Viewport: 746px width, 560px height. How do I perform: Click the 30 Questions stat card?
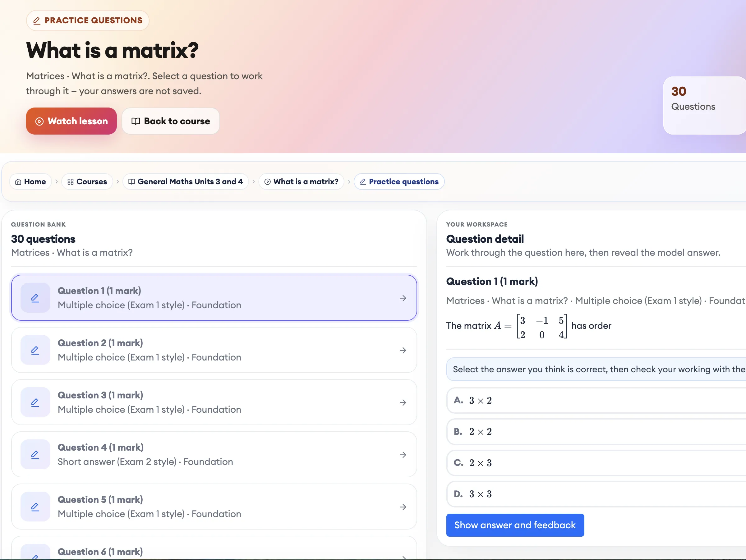[705, 106]
